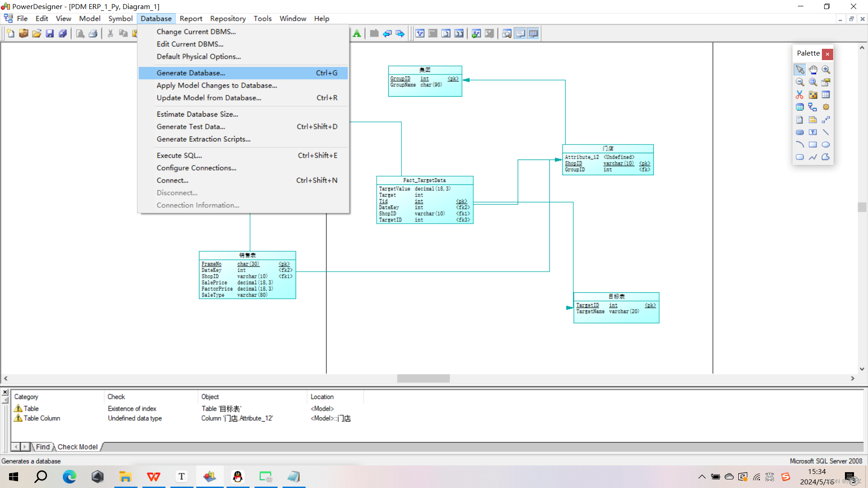
Task: Select the Polyline tool in Palette
Action: (x=813, y=157)
